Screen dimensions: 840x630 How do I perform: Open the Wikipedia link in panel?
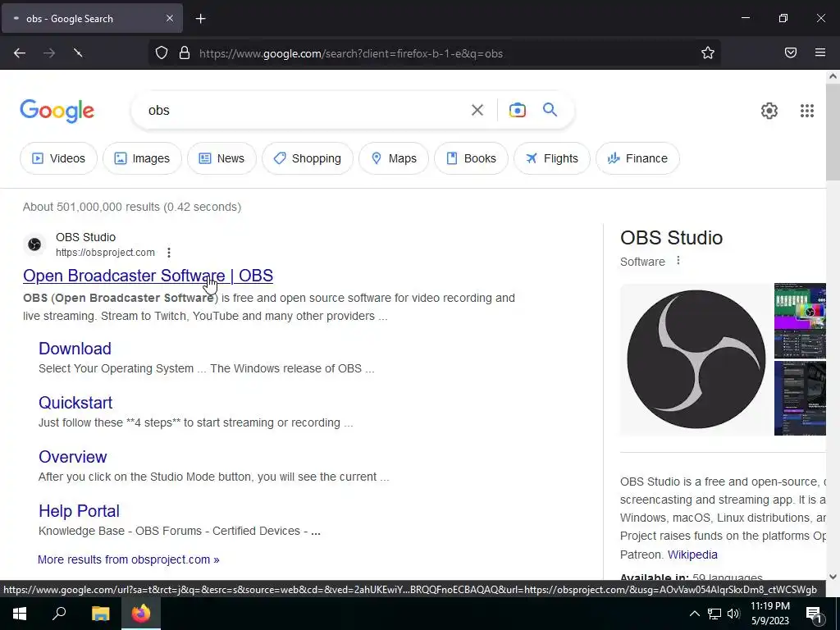point(692,555)
